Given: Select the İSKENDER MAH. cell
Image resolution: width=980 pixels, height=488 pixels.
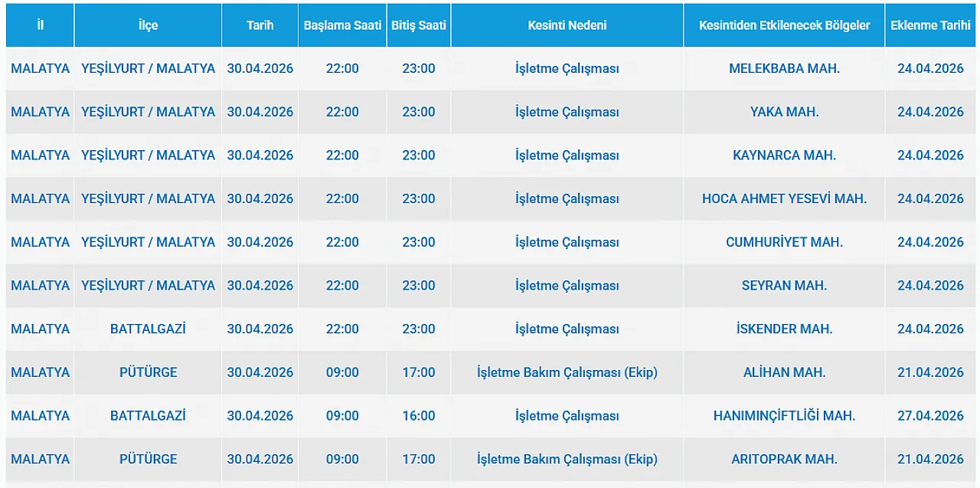Looking at the screenshot, I should click(784, 329).
